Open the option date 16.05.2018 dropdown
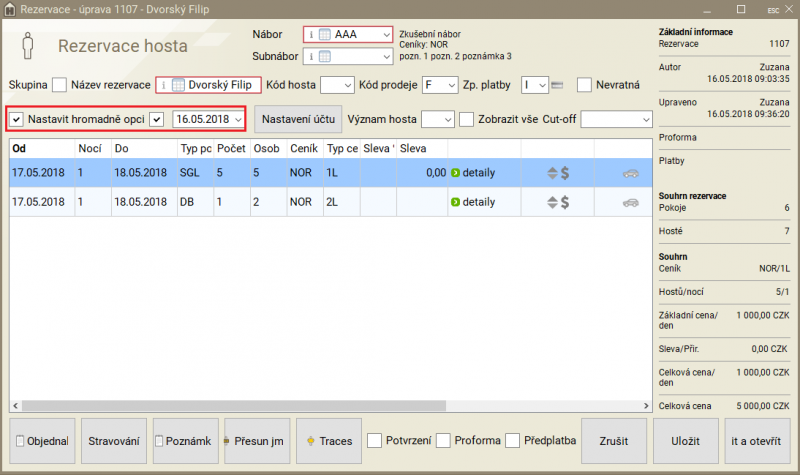The image size is (800, 475). coord(237,119)
